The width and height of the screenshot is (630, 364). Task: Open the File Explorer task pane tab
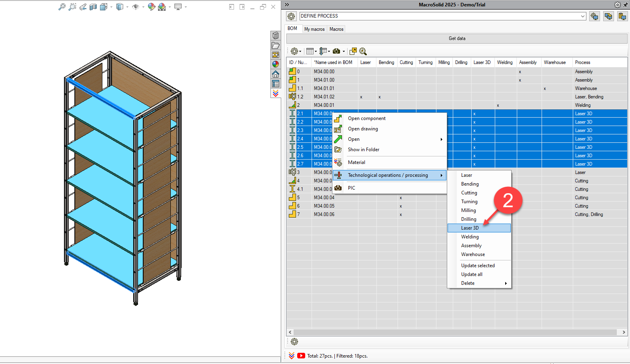276,45
